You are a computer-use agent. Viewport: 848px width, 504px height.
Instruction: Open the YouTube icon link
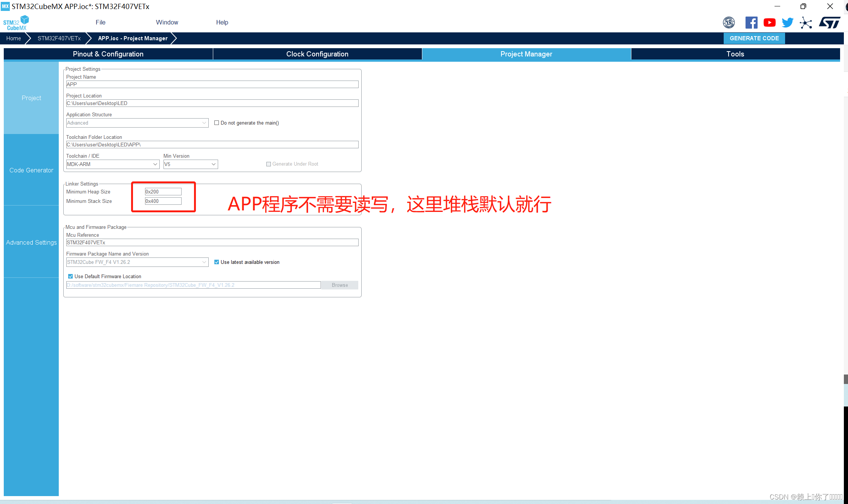(x=769, y=23)
